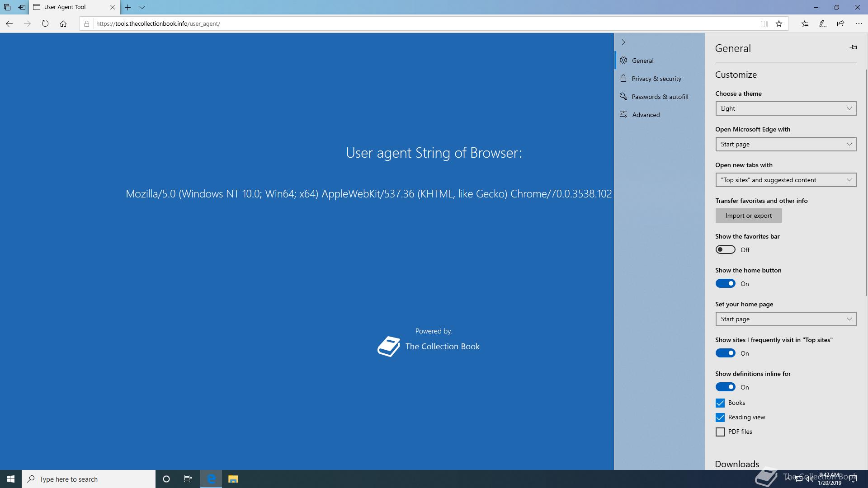Click the settings pane vertical scrollbar
The height and width of the screenshot is (488, 868).
866,183
